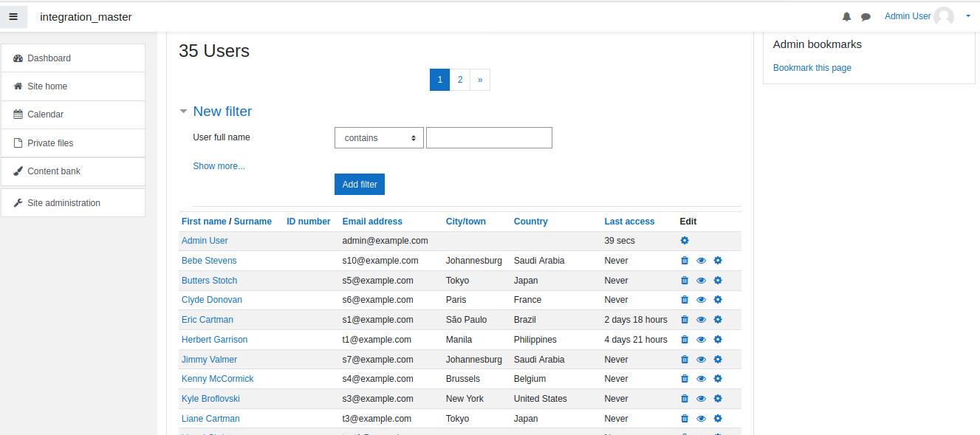Edit Jimmy Valmer with gear icon
980x435 pixels.
(718, 360)
